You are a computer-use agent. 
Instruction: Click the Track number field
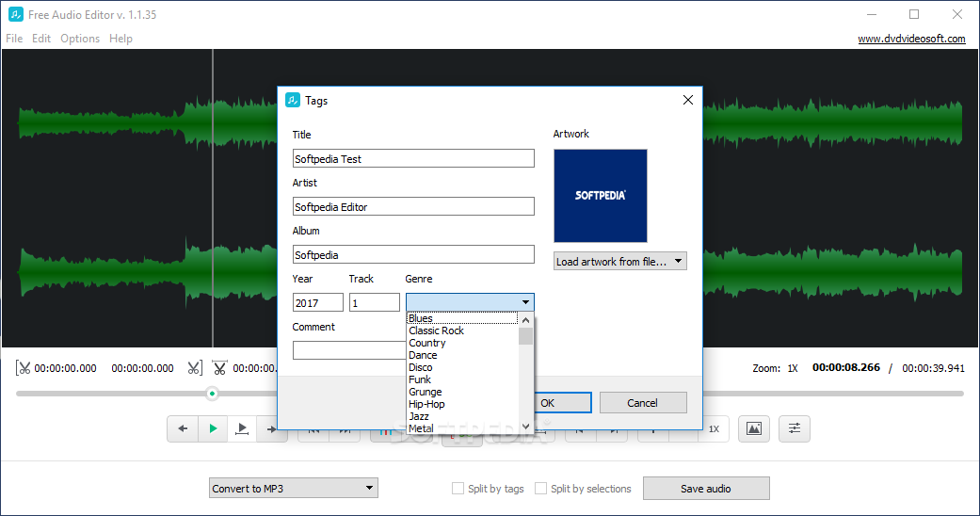(x=375, y=302)
